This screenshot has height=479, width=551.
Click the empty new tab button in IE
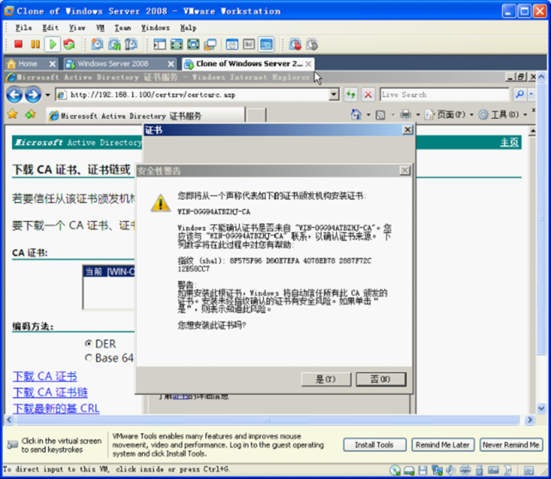[x=255, y=115]
